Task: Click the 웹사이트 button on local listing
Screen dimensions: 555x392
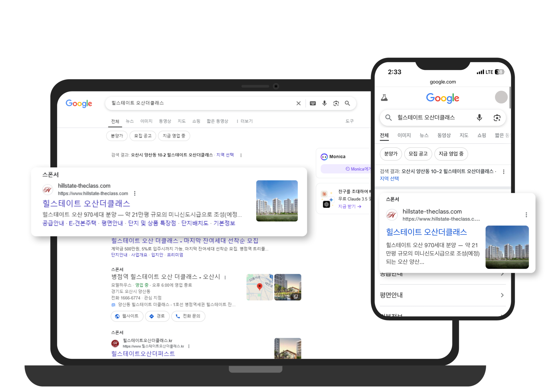Action: [x=127, y=316]
